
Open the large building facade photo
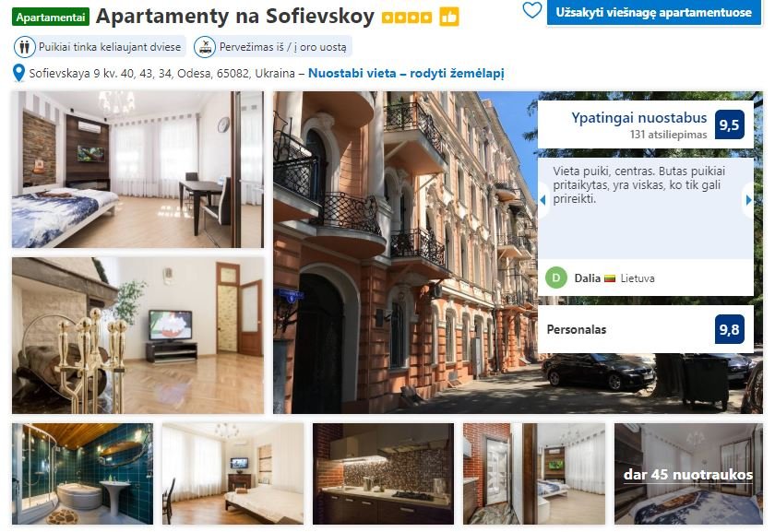tap(405, 253)
